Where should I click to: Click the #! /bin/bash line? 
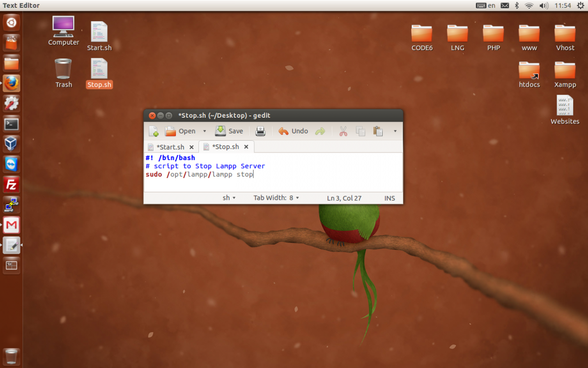point(170,158)
